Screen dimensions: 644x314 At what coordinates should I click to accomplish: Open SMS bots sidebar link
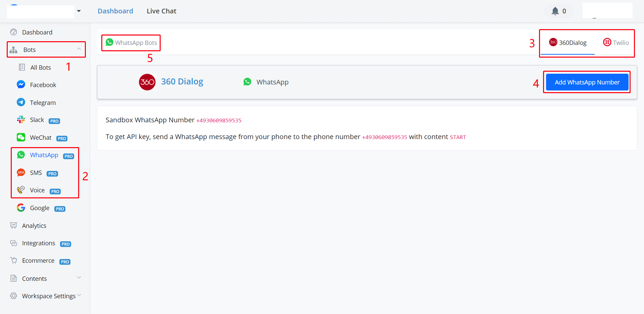point(36,173)
